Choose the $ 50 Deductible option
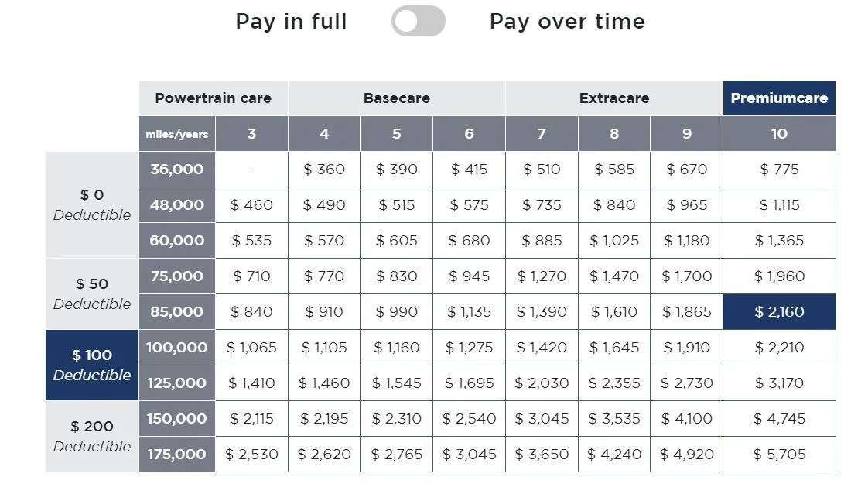The height and width of the screenshot is (501, 868). pyautogui.click(x=92, y=293)
